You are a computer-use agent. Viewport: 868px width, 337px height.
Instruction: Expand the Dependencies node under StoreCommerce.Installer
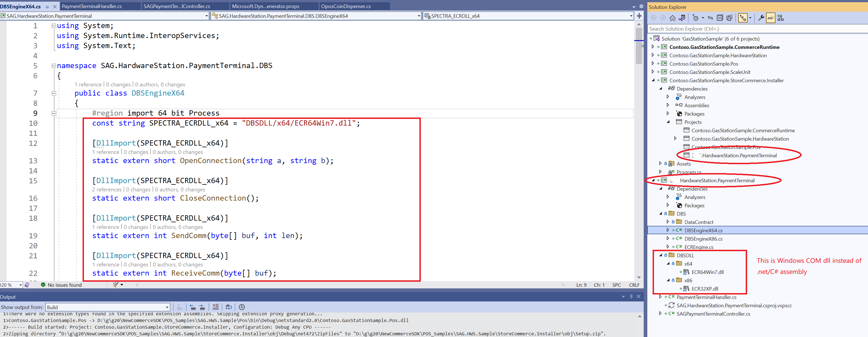[661, 89]
